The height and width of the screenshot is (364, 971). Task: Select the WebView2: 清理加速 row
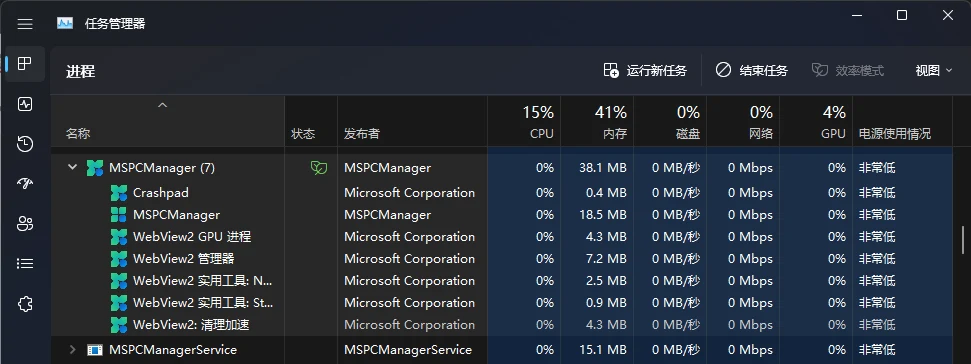(x=502, y=325)
